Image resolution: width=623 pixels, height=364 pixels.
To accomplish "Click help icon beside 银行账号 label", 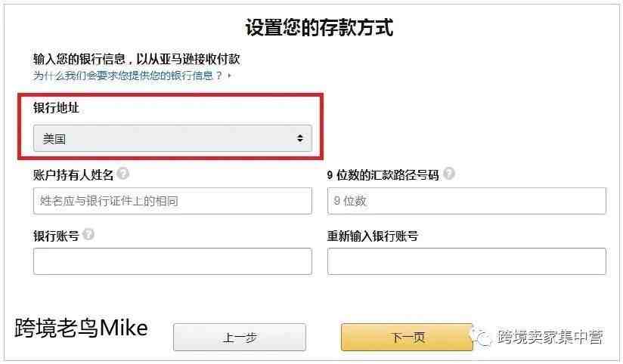I will (88, 234).
